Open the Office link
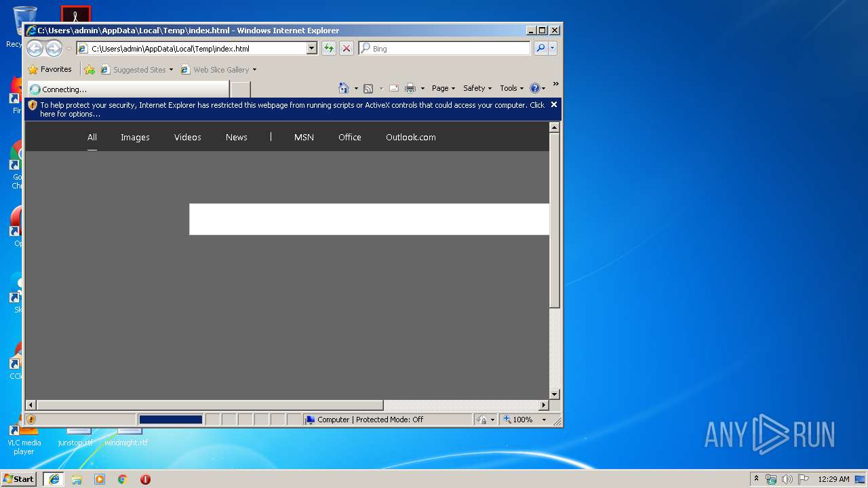 point(350,137)
